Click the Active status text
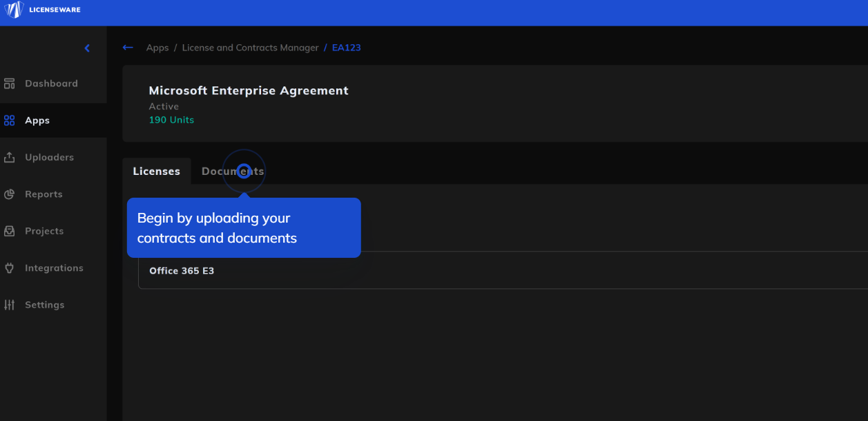The height and width of the screenshot is (421, 868). point(164,106)
